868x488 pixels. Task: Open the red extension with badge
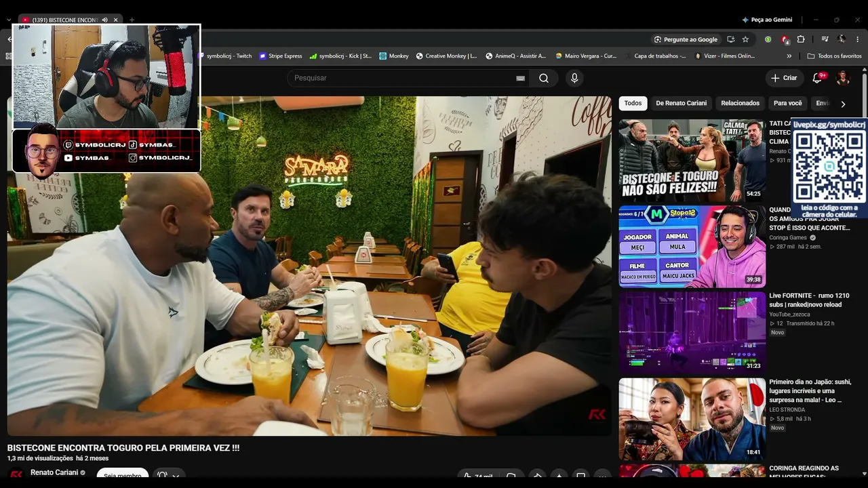[x=785, y=39]
